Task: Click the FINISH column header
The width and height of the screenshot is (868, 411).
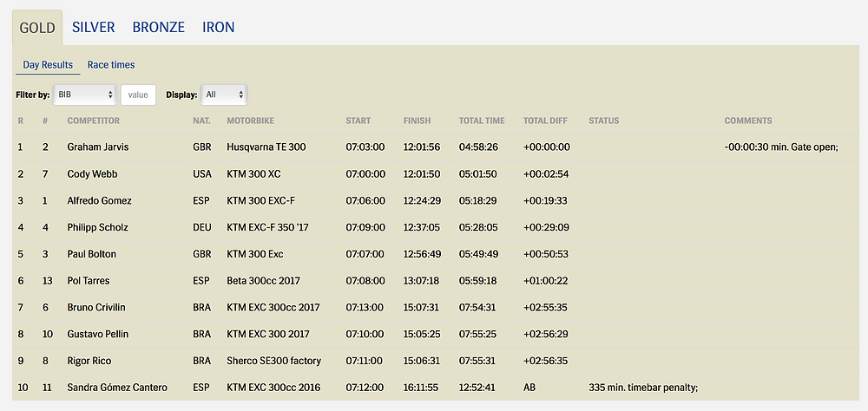Action: pyautogui.click(x=417, y=121)
